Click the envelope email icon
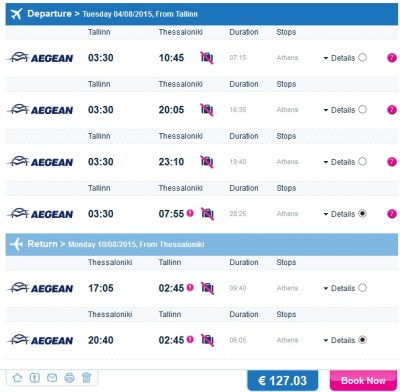 (x=52, y=378)
